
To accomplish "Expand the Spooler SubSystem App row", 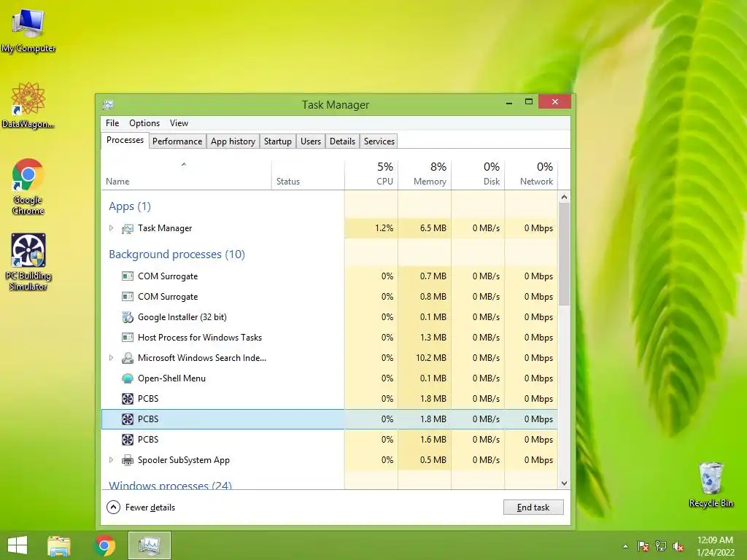I will [111, 460].
